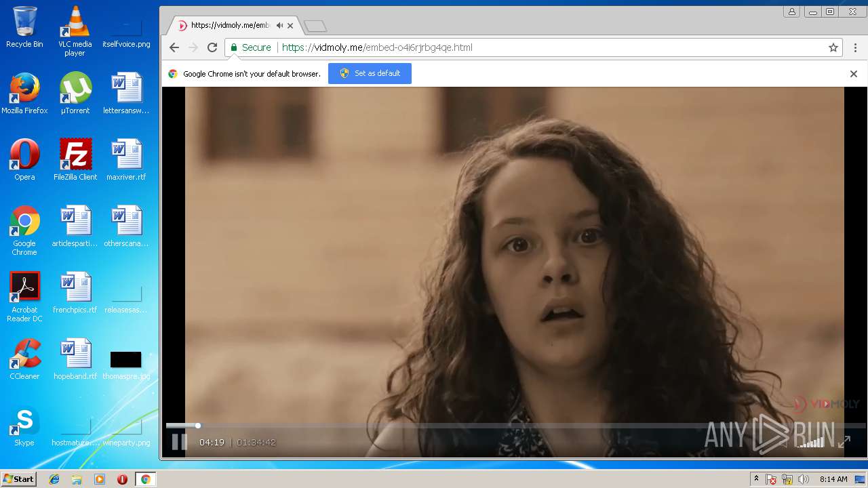
Task: Go back to the previous page
Action: coord(174,47)
